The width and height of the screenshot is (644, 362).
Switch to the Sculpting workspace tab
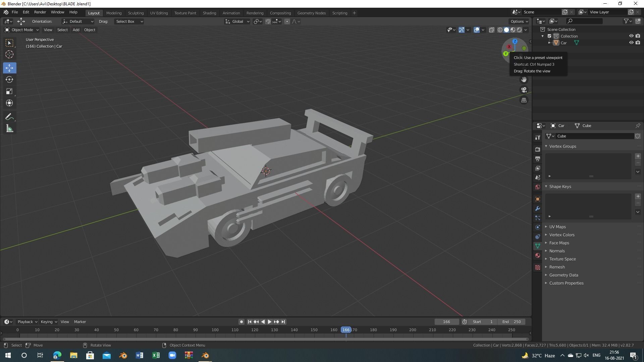click(x=136, y=13)
